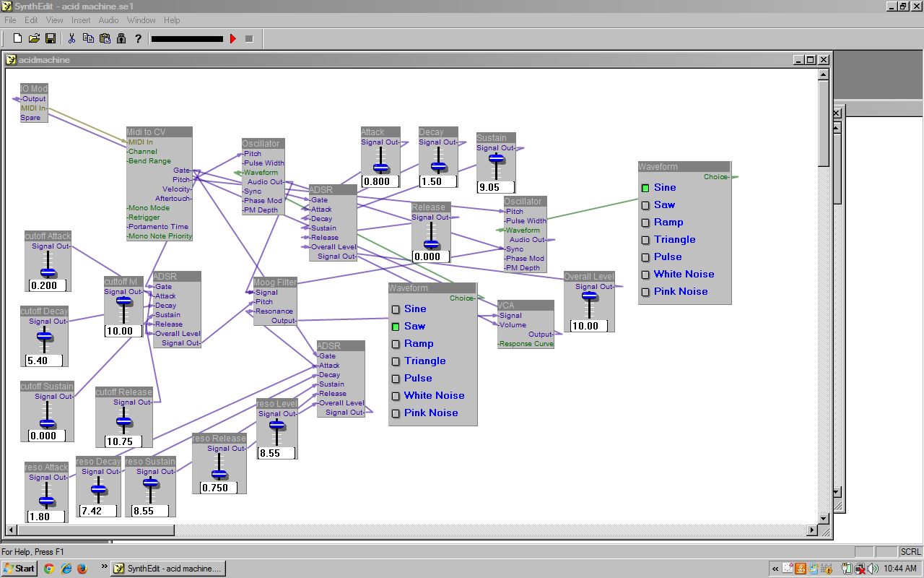
Task: Paste using the toolbar clipboard icon
Action: tap(105, 38)
